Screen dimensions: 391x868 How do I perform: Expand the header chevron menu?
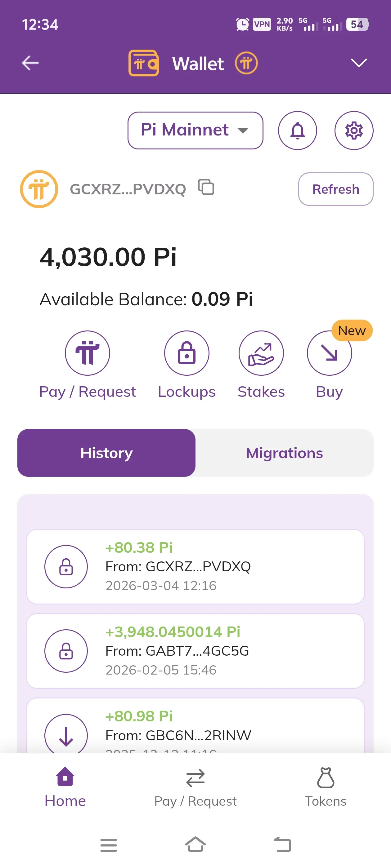point(358,63)
